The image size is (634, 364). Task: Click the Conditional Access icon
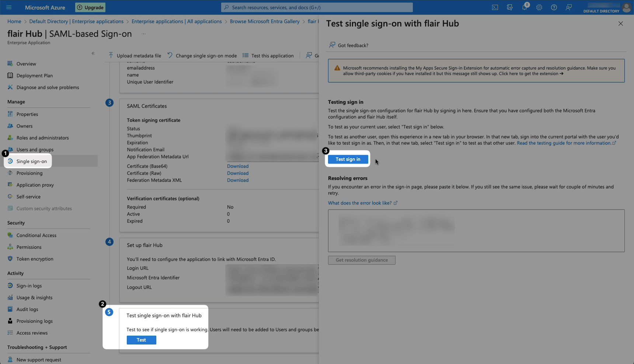(x=10, y=235)
